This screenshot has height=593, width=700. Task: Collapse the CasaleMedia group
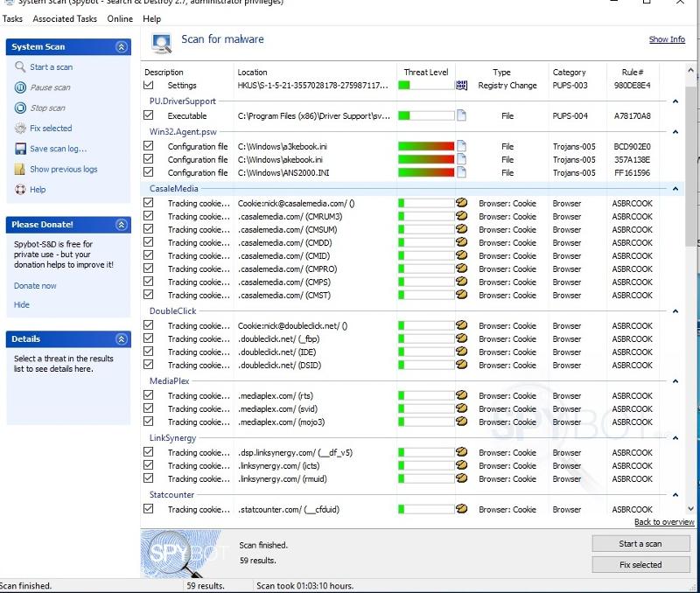(x=675, y=189)
